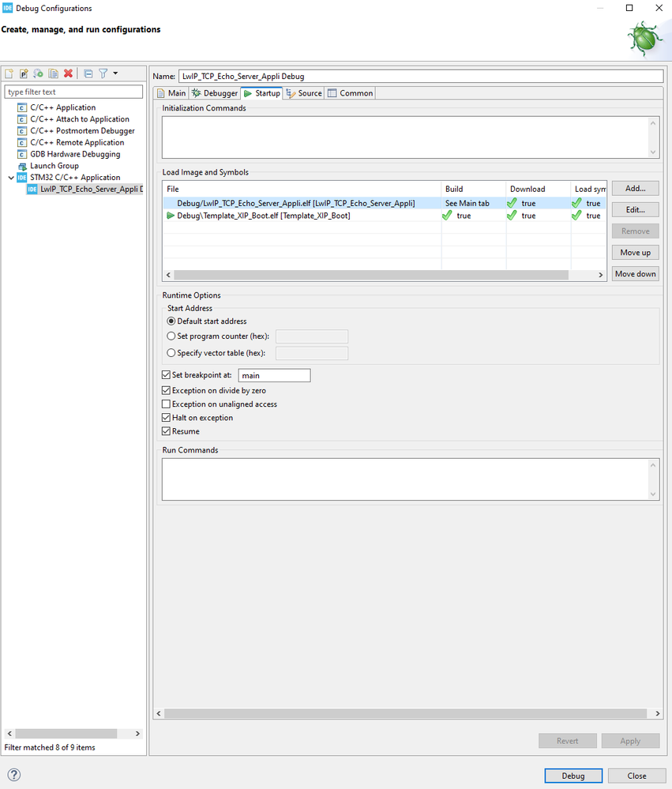Select the Launch Group entry
The image size is (672, 789).
point(54,166)
